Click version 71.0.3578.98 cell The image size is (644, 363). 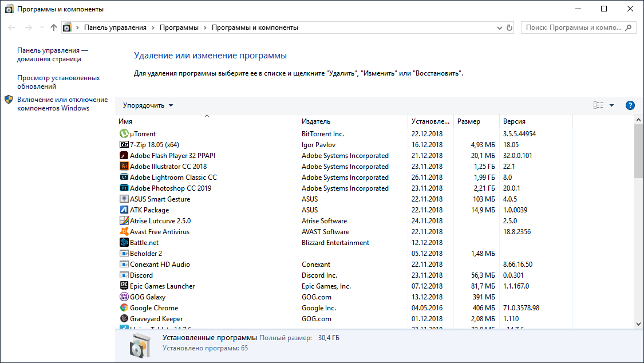[x=521, y=308]
